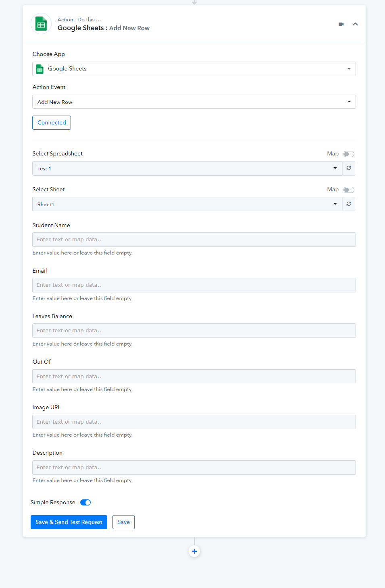Click the Save button

point(123,522)
